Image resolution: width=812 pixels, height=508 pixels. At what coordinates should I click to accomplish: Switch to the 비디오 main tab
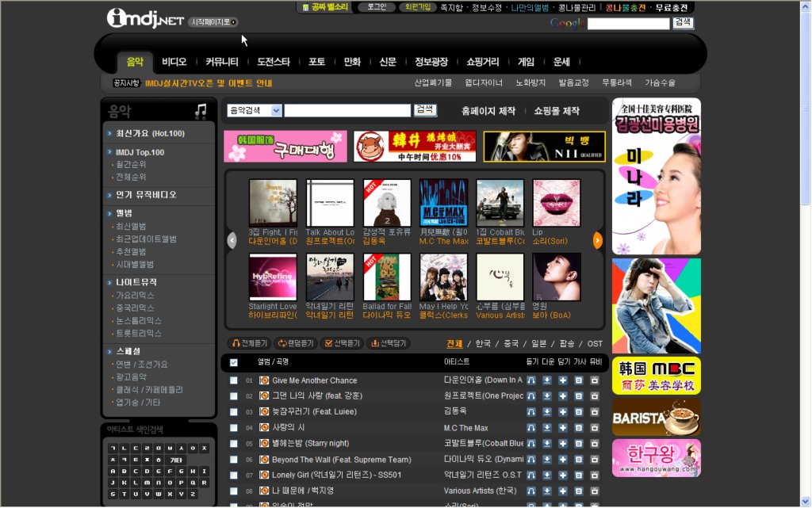[x=174, y=62]
